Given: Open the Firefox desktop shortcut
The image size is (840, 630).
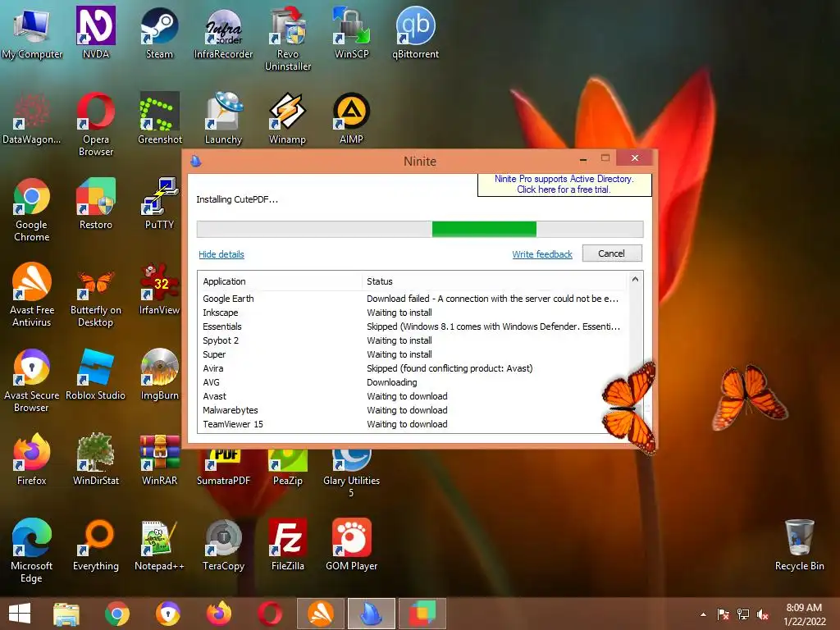Looking at the screenshot, I should point(32,459).
